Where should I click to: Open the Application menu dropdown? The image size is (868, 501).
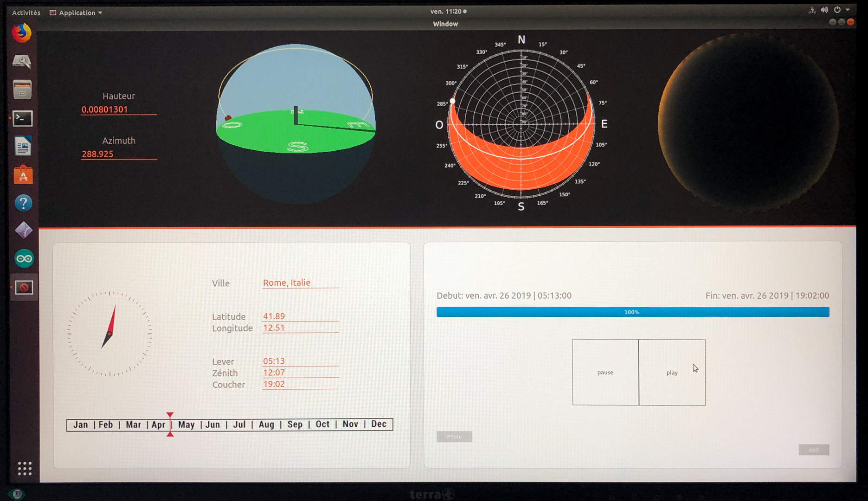click(x=76, y=13)
